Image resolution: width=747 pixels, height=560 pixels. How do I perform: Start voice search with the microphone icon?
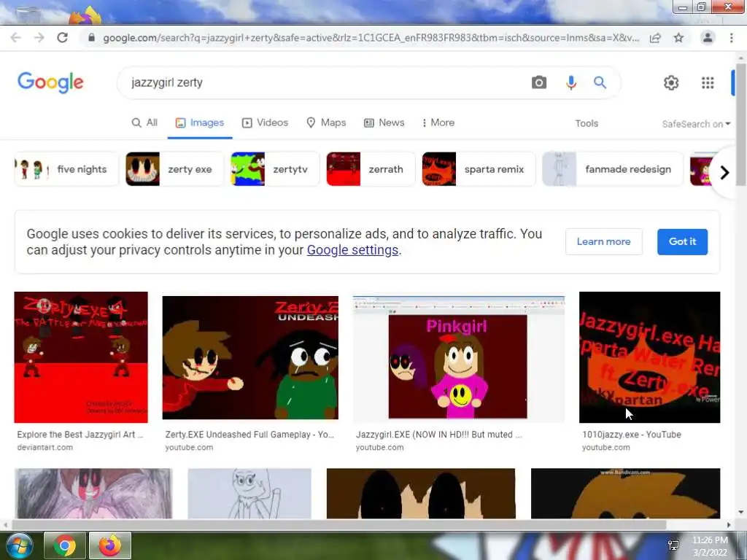[x=570, y=82]
